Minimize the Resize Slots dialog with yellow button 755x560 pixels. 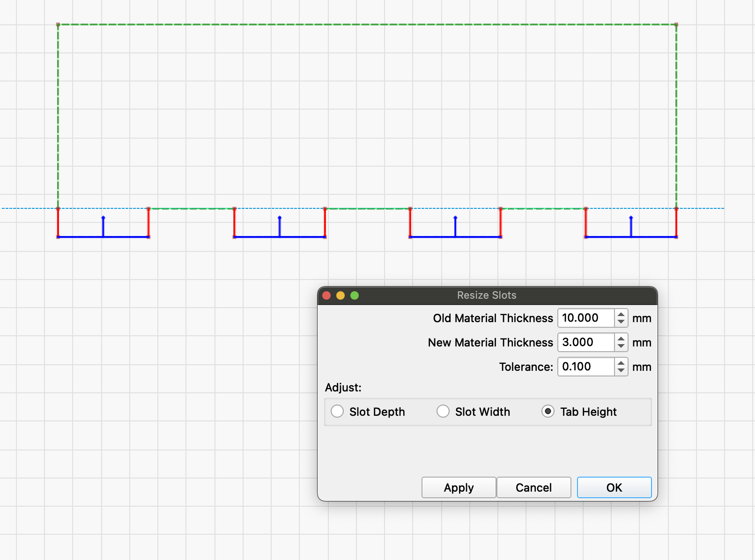[x=340, y=295]
